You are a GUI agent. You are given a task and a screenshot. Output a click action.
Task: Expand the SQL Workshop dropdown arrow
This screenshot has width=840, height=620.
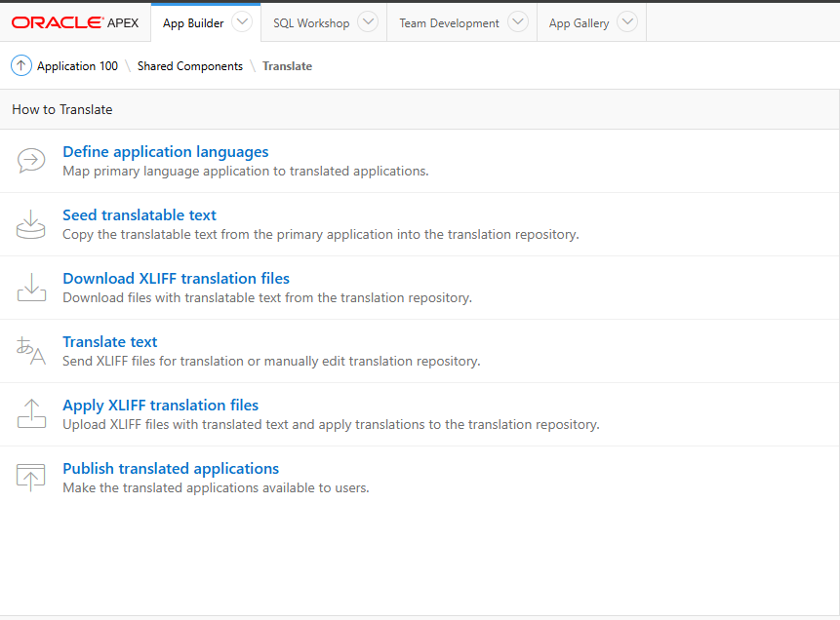[x=367, y=22]
